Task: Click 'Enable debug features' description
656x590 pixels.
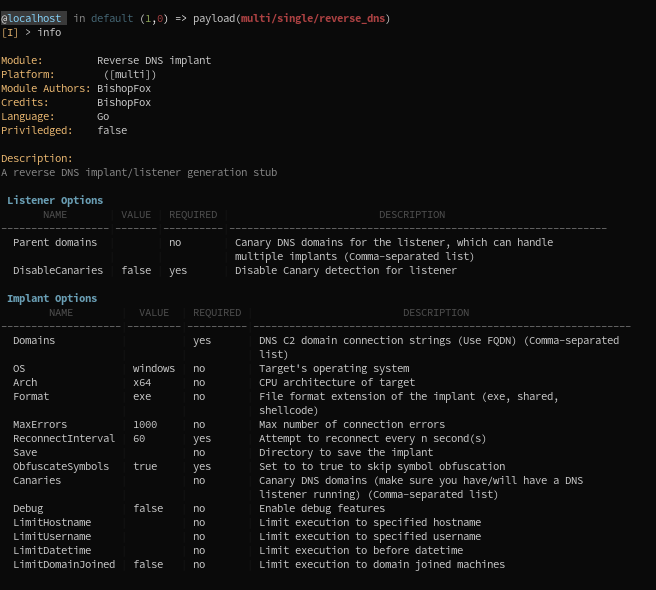Action: [x=322, y=508]
